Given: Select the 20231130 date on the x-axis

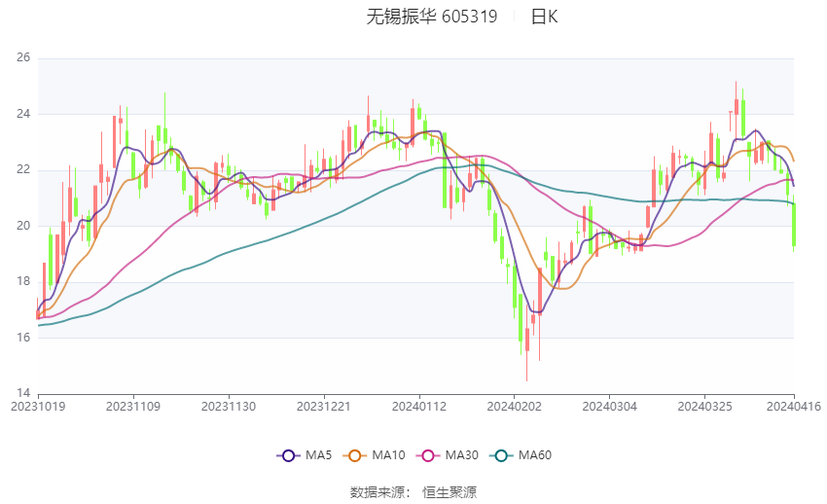Looking at the screenshot, I should [230, 406].
